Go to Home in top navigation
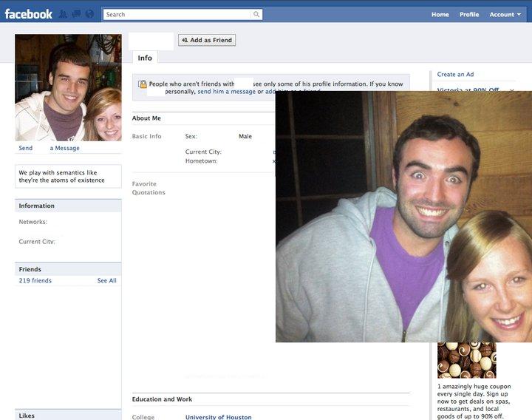Image resolution: width=532 pixels, height=420 pixels. point(440,14)
